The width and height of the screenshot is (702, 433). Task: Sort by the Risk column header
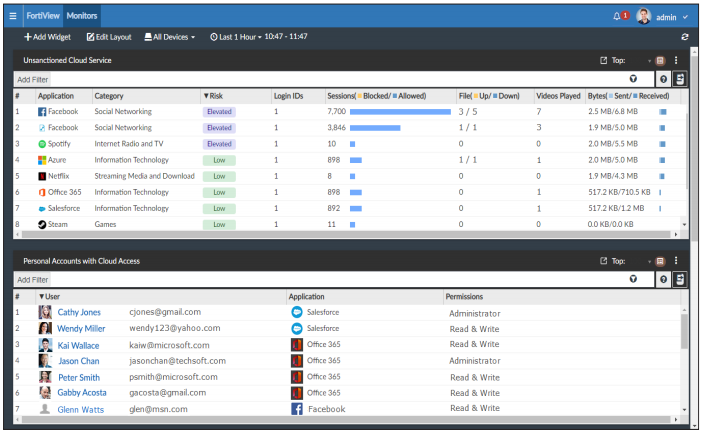coord(213,96)
